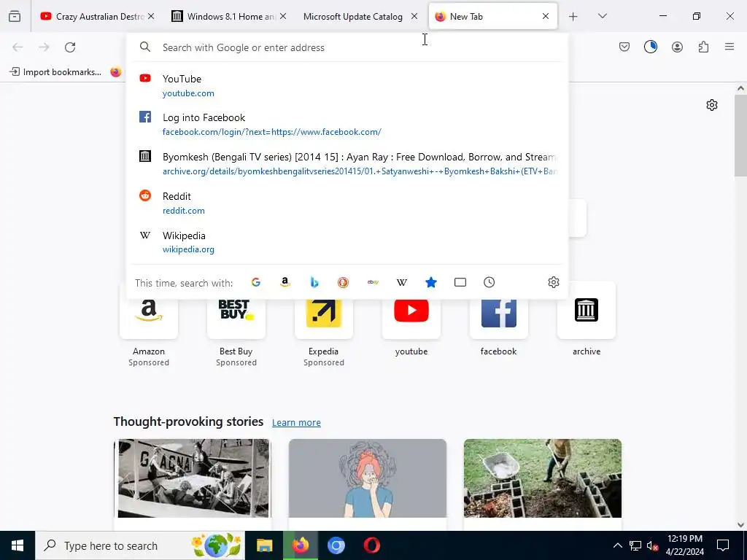
Task: Click the scrollbar down arrow
Action: click(x=740, y=525)
